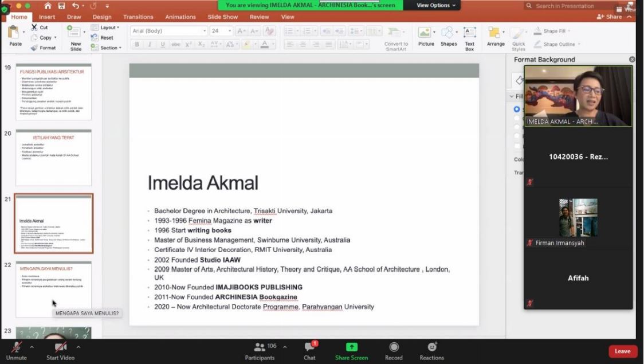The height and width of the screenshot is (364, 644).
Task: Click the green Share Screen icon
Action: point(351,347)
